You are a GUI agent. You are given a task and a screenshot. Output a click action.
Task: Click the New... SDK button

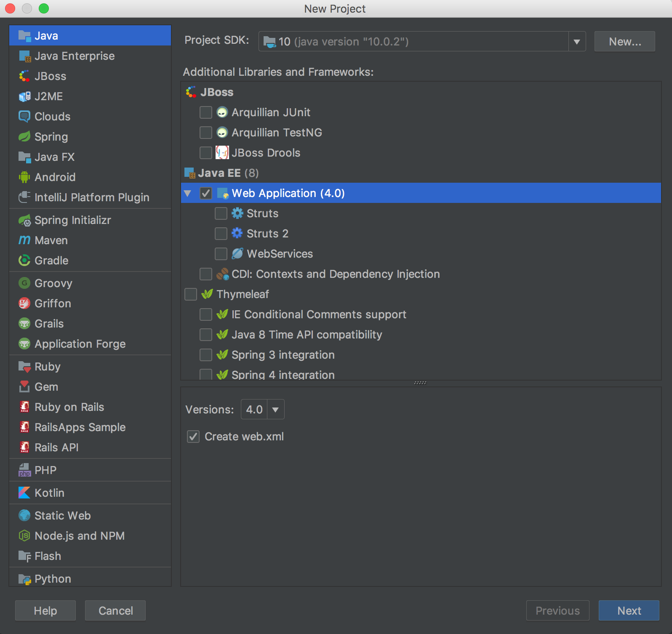(x=625, y=42)
